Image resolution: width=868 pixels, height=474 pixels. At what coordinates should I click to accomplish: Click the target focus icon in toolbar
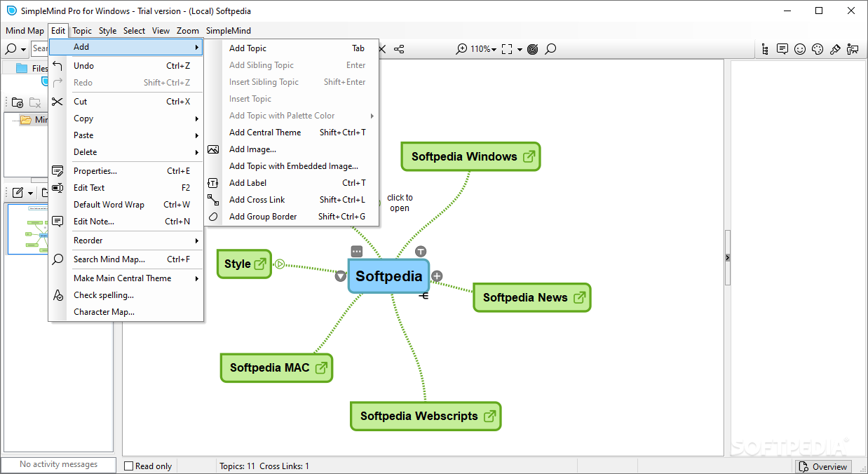[533, 49]
